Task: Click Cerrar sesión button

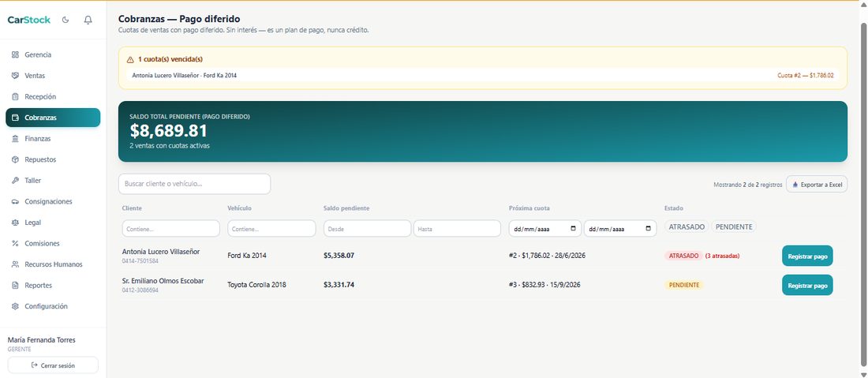Action: [53, 365]
